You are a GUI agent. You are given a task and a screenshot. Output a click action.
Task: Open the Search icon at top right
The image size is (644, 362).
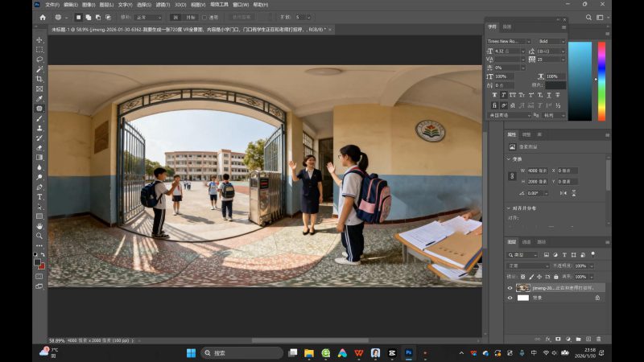588,17
